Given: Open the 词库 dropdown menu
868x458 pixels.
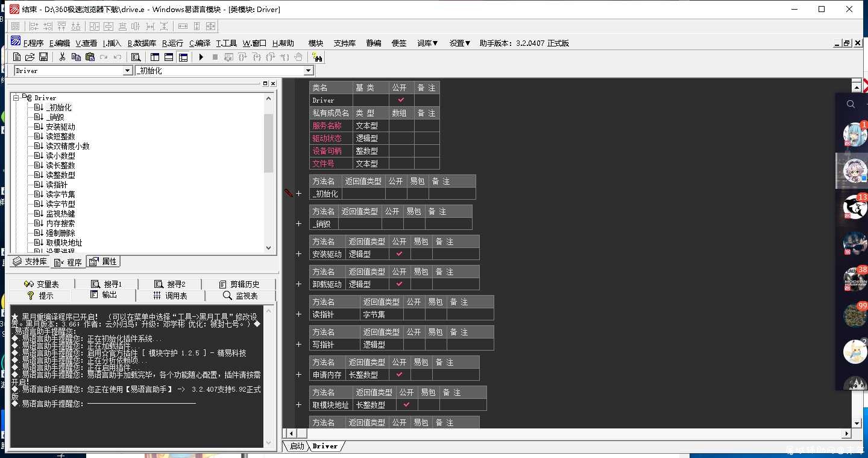Looking at the screenshot, I should [427, 43].
